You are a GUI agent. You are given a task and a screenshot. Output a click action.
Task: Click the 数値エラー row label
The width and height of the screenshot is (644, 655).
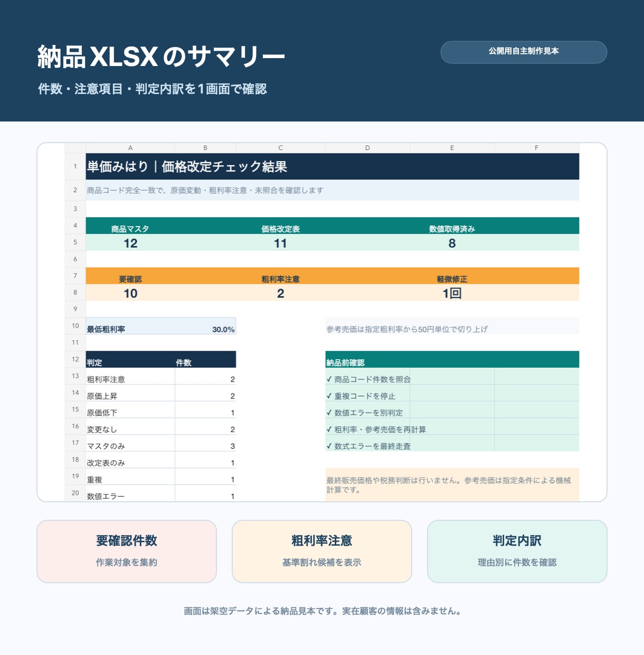[106, 497]
